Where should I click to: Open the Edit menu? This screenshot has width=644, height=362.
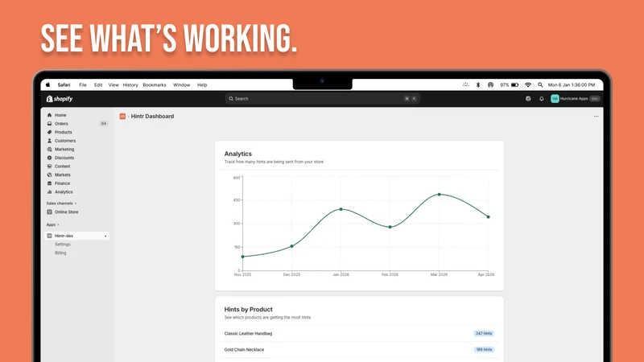[x=98, y=85]
